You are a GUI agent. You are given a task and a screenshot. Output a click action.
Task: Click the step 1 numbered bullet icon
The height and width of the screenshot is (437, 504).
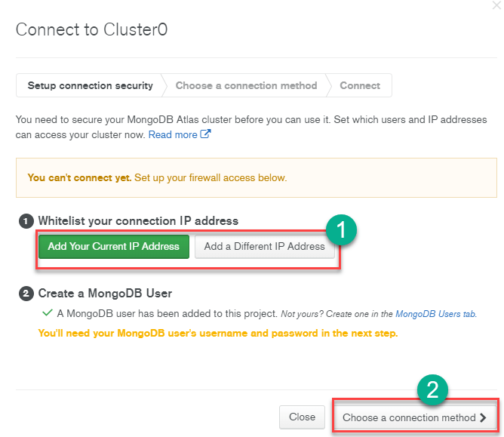pyautogui.click(x=26, y=221)
